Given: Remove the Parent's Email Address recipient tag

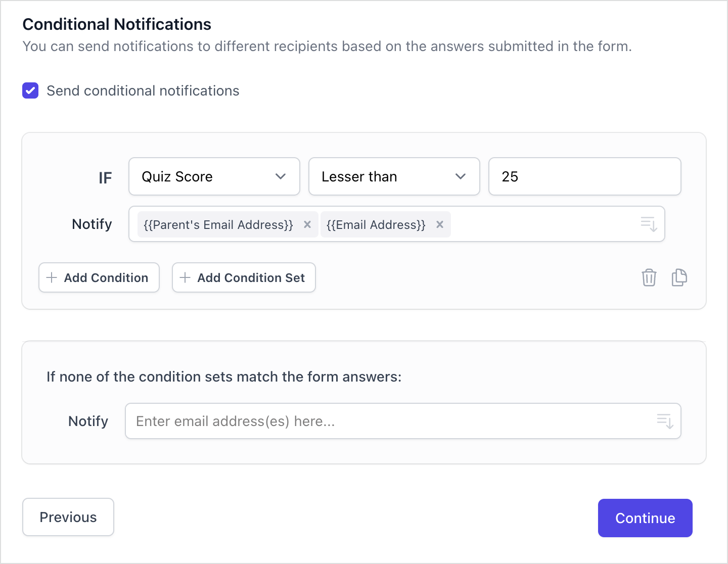Looking at the screenshot, I should tap(307, 224).
